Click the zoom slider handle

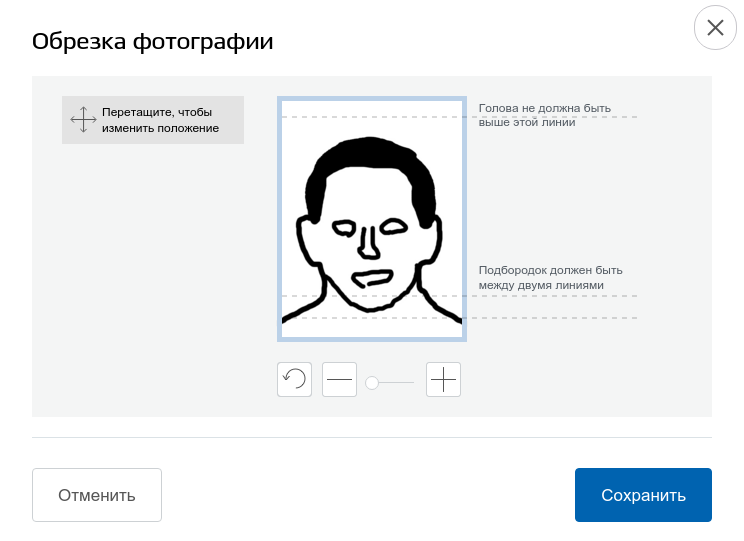(372, 382)
